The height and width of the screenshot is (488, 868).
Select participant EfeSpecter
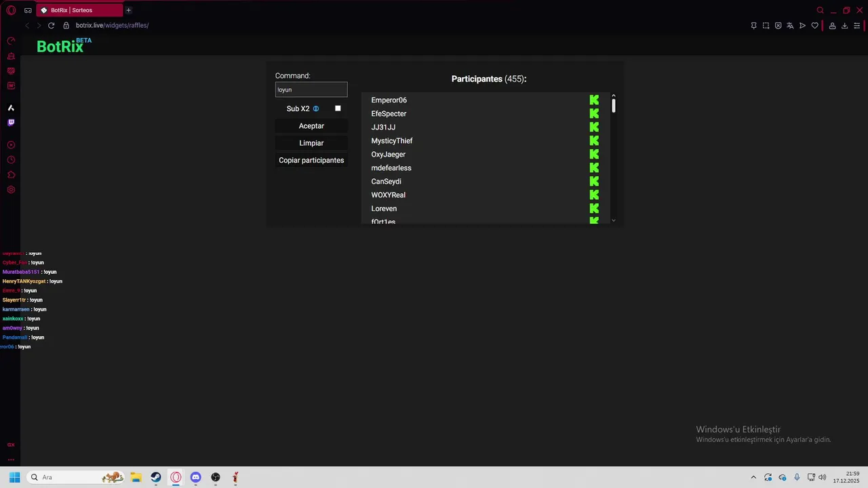pos(389,114)
